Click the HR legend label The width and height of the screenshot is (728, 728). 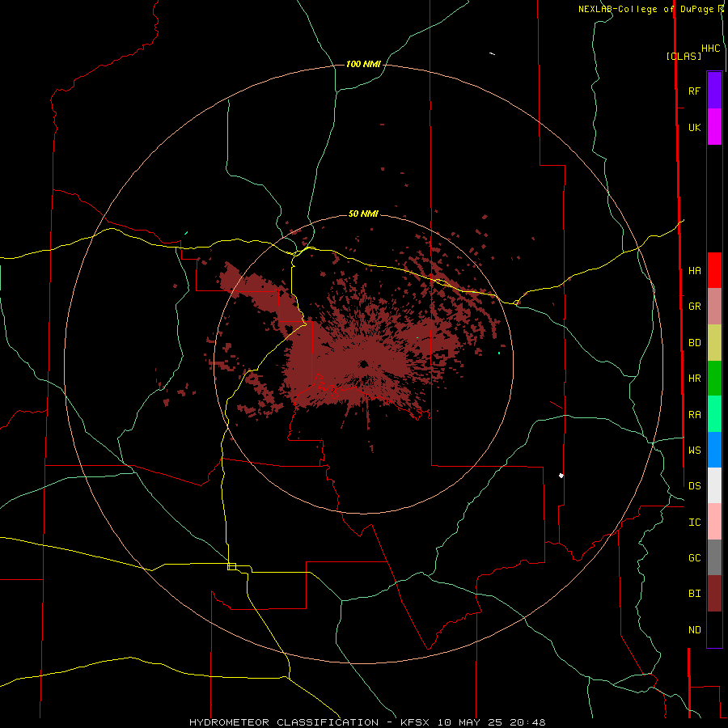[x=694, y=379]
